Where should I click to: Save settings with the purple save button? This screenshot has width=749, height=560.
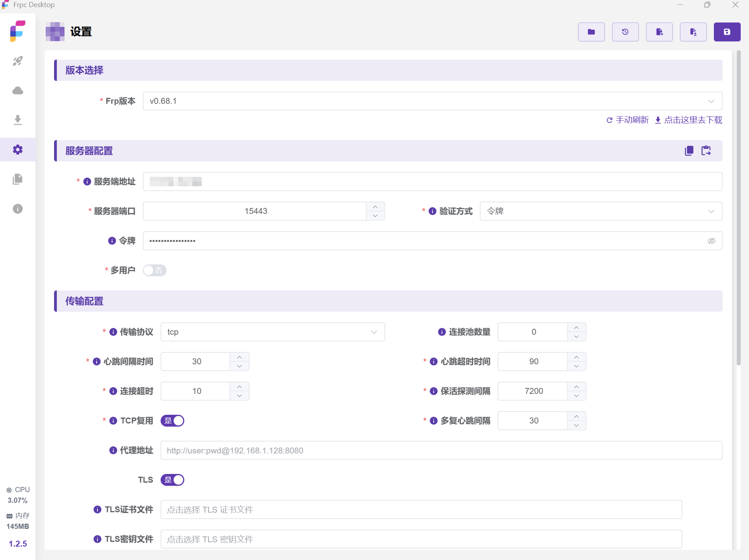click(x=727, y=32)
